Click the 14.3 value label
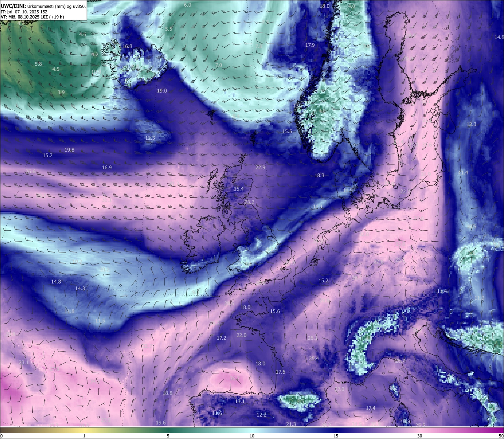This screenshot has width=504, height=439. (80, 288)
